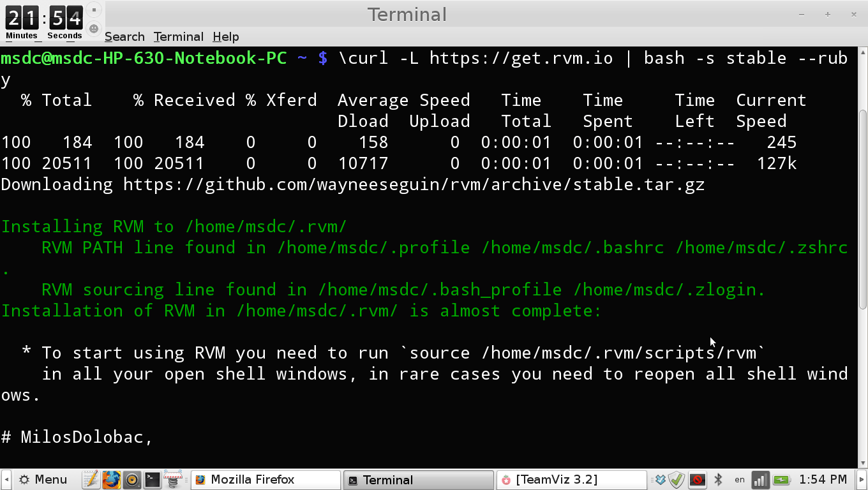Activate the TeamViz 3.2 window button
The height and width of the screenshot is (490, 868).
570,479
